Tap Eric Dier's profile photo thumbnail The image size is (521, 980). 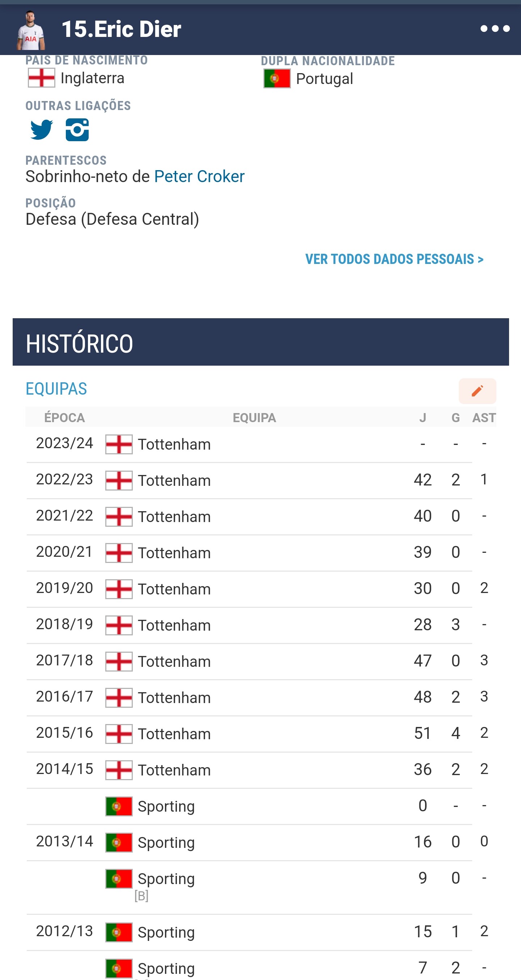point(31,30)
